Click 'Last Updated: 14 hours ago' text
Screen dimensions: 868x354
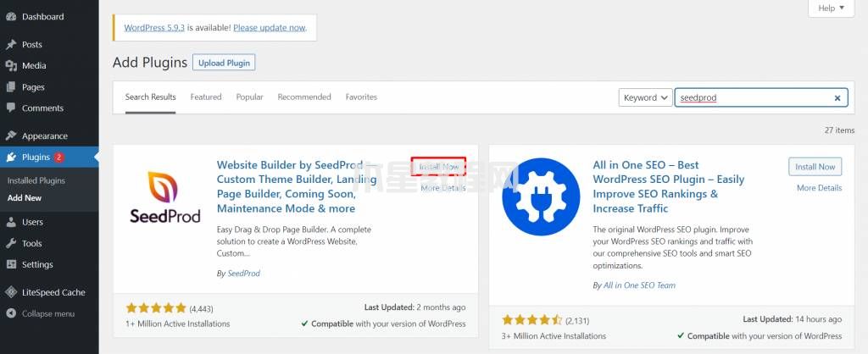pos(793,319)
